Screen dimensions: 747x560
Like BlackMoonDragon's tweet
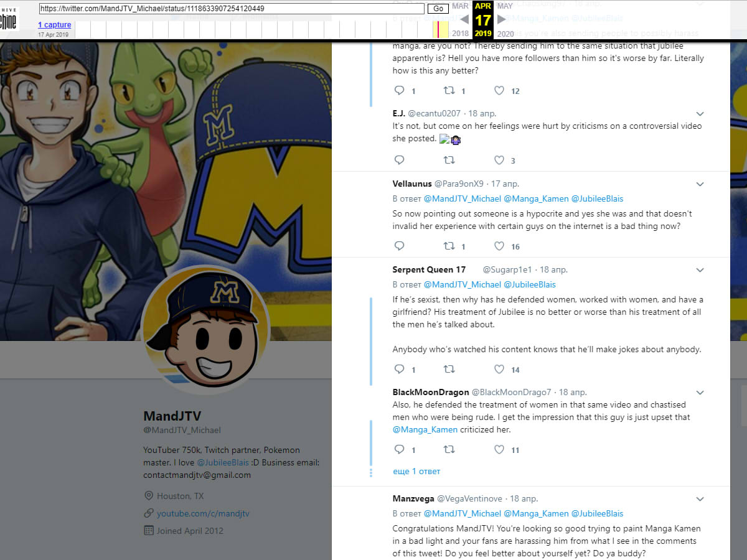[x=499, y=449]
